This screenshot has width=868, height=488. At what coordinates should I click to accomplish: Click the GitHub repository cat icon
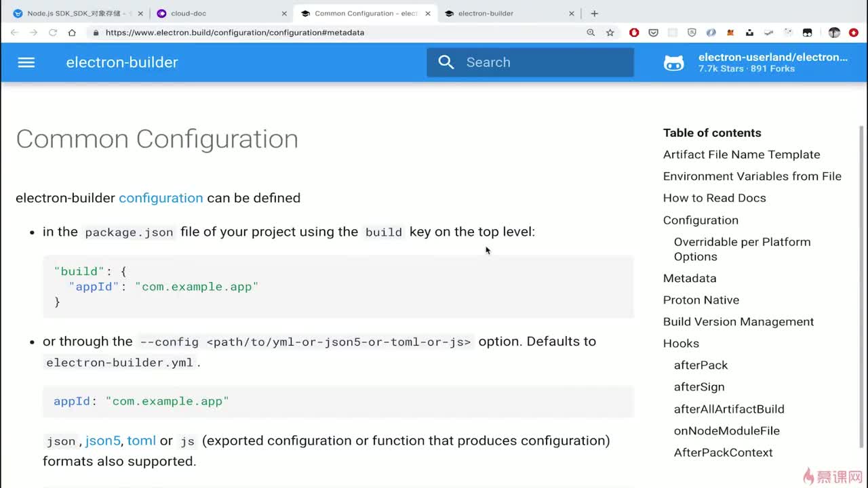pos(673,63)
